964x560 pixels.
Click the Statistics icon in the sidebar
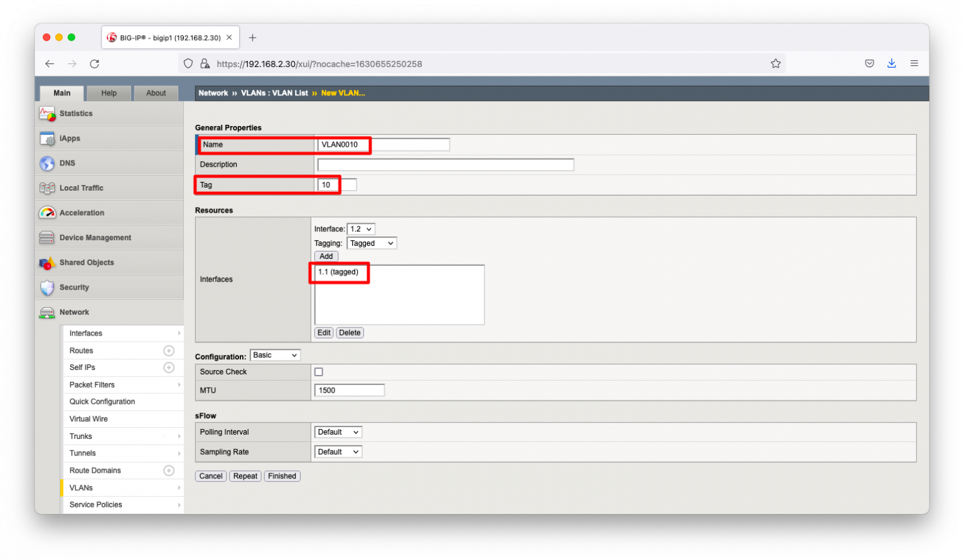[x=47, y=114]
